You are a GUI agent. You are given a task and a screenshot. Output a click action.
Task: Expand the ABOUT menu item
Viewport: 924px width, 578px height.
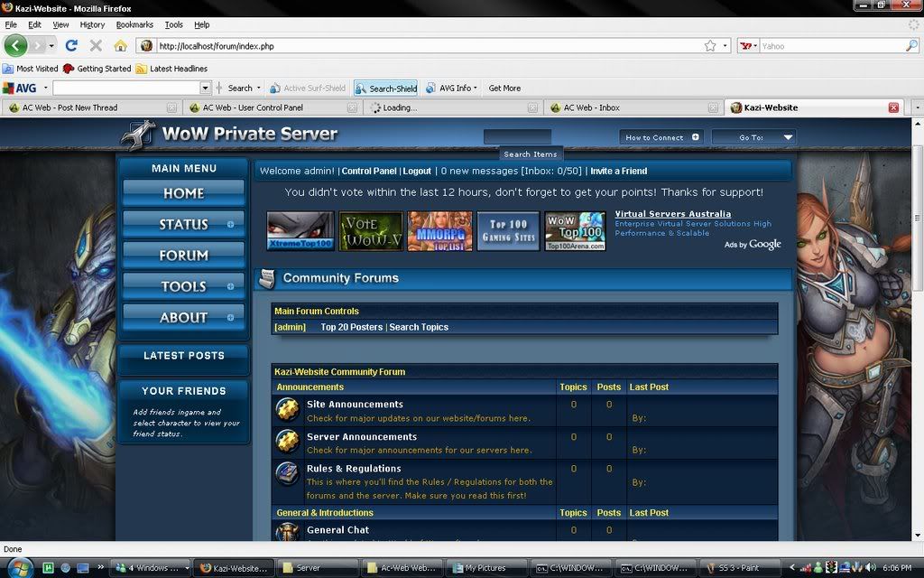click(230, 317)
